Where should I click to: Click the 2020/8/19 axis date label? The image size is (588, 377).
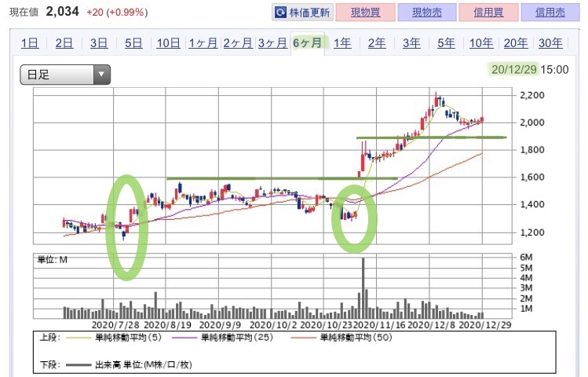point(168,325)
